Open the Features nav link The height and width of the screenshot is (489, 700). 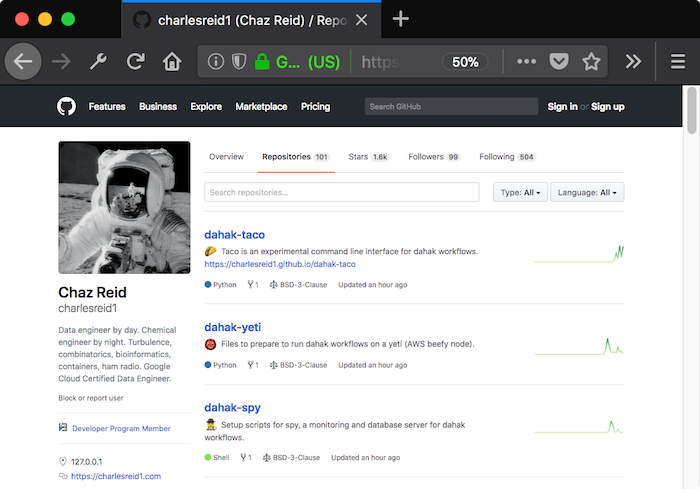point(107,107)
